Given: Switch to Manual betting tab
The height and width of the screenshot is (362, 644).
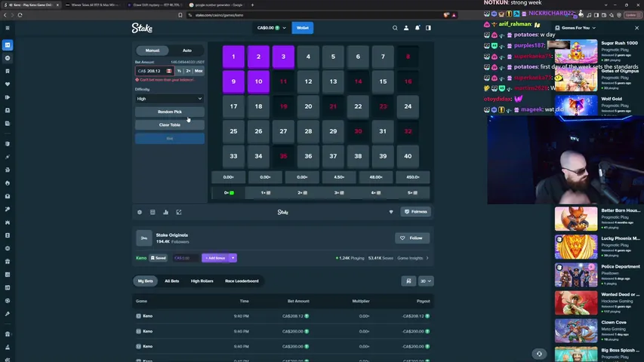Looking at the screenshot, I should pyautogui.click(x=153, y=51).
